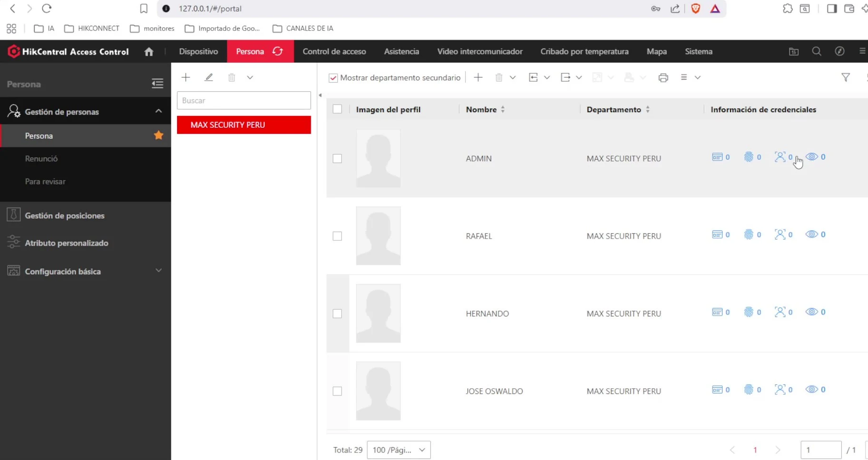
Task: Open the edit pencil icon above departments
Action: coord(208,77)
